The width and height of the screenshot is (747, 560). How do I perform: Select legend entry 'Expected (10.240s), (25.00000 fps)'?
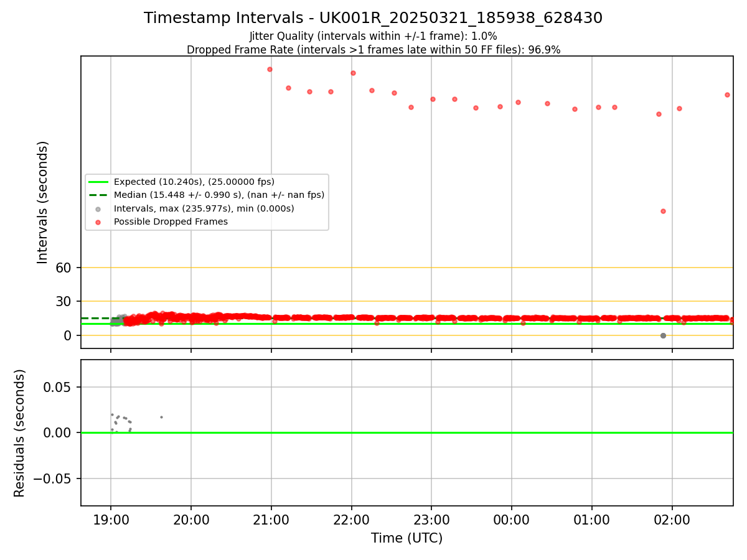(x=194, y=182)
